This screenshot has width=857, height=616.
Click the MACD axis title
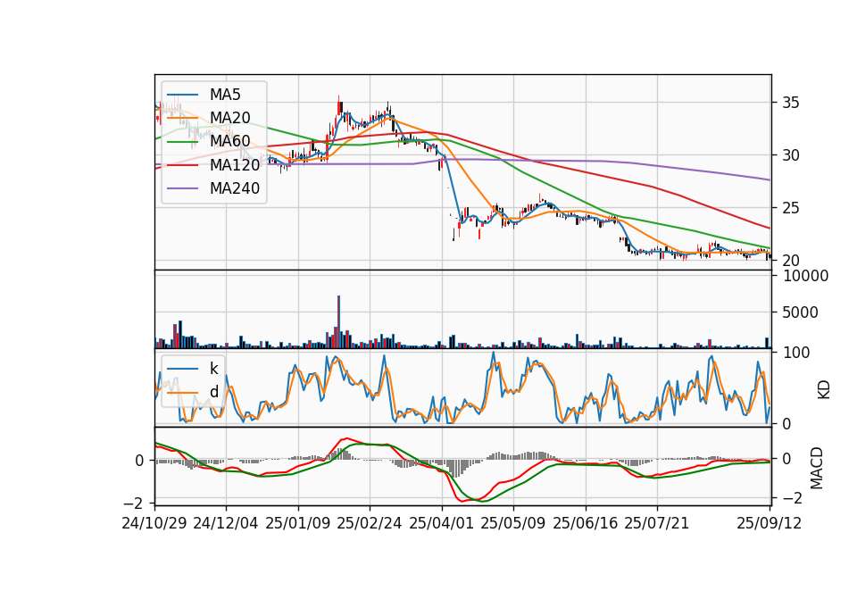click(817, 468)
